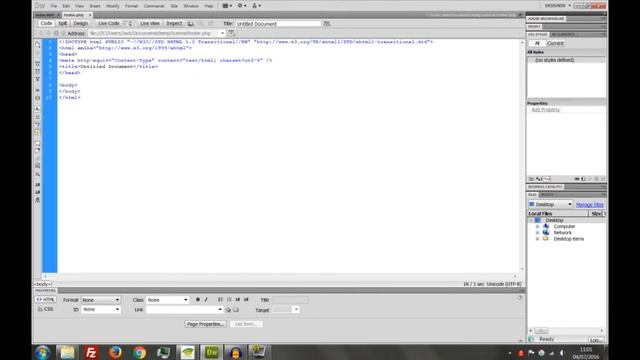This screenshot has height=360, width=640.
Task: Click the Windows Start button
Action: tap(43, 352)
